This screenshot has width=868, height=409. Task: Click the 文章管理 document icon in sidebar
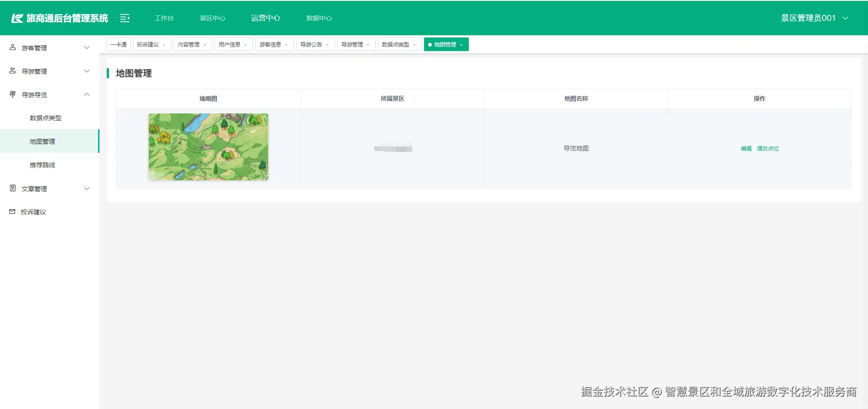11,188
